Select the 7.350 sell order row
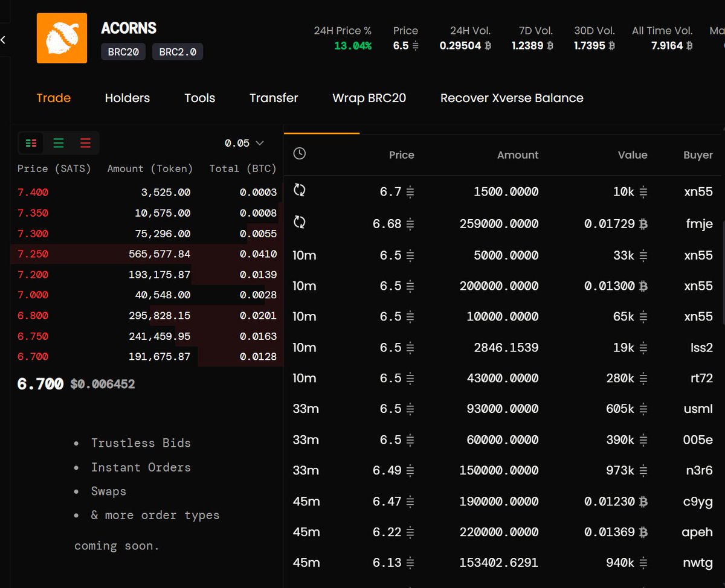The image size is (725, 588). tap(147, 213)
